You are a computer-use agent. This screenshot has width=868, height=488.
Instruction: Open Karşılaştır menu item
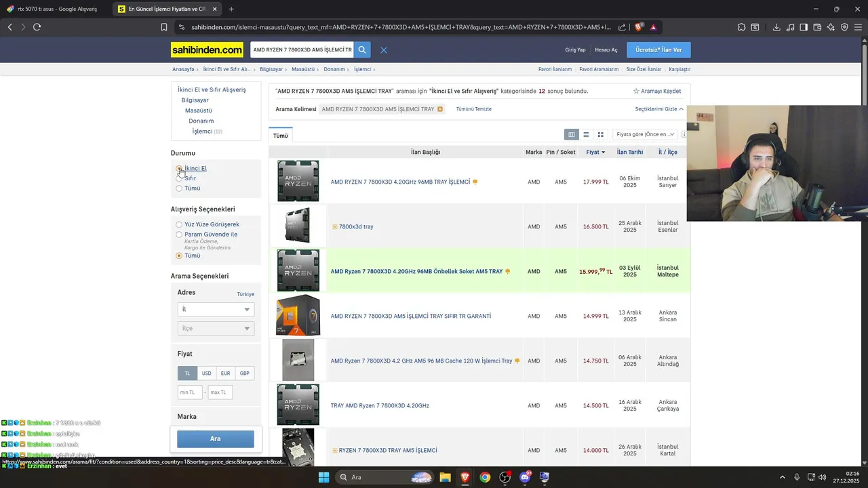click(x=679, y=69)
